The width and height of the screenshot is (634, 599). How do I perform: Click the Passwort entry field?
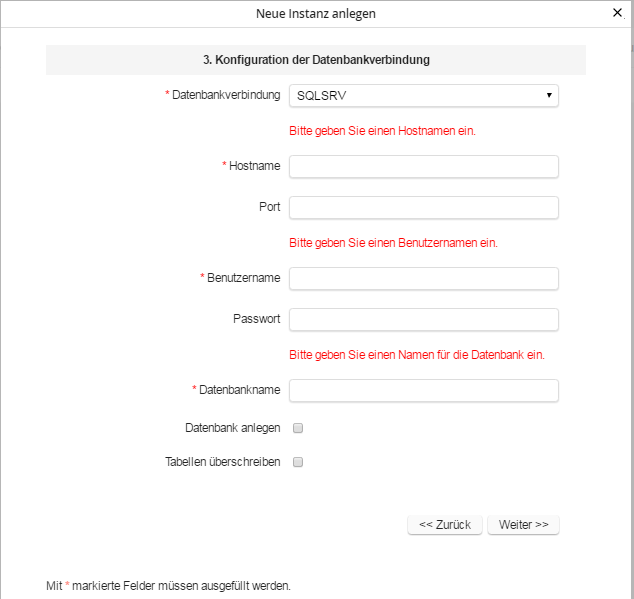(x=423, y=319)
